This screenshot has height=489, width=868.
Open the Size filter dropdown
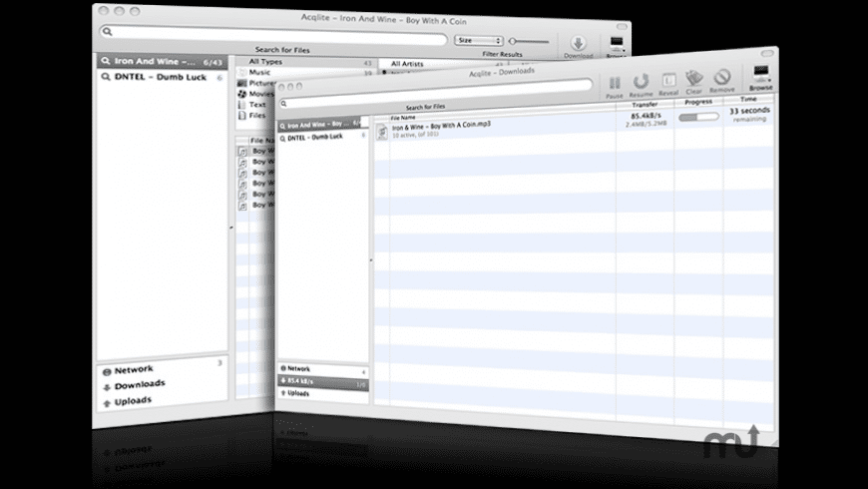tap(479, 41)
